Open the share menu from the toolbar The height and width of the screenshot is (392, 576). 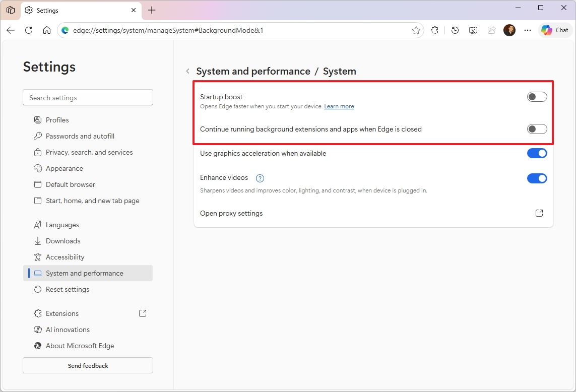pyautogui.click(x=491, y=30)
